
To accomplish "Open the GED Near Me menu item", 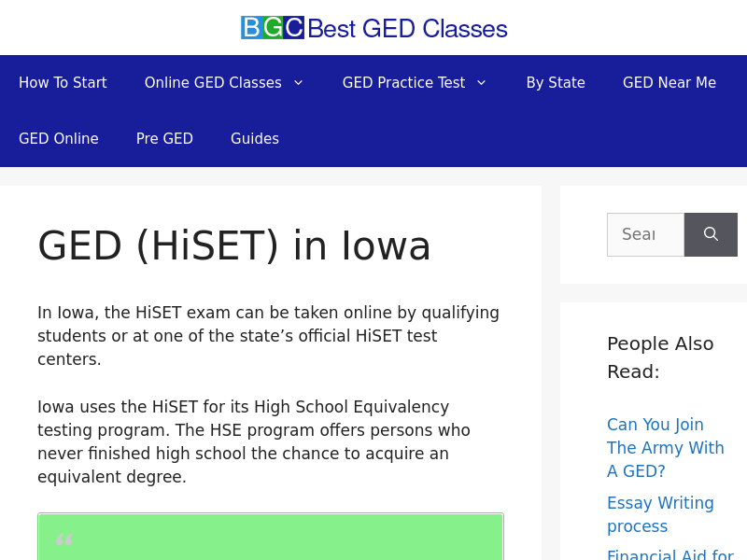I will [x=669, y=83].
